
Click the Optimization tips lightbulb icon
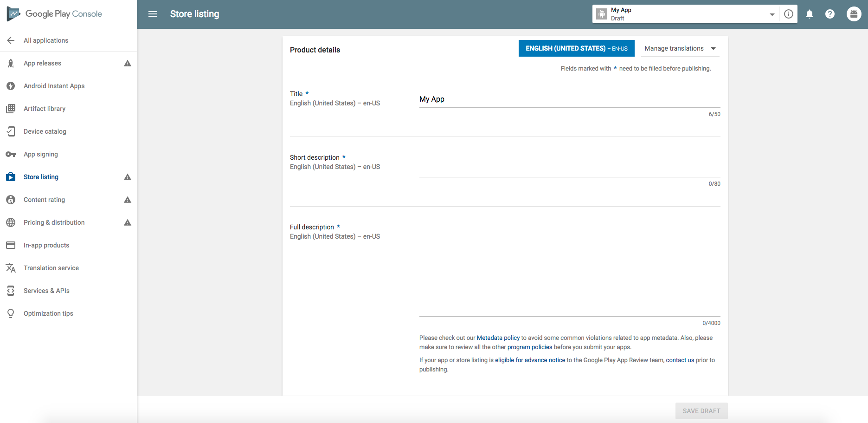[11, 313]
